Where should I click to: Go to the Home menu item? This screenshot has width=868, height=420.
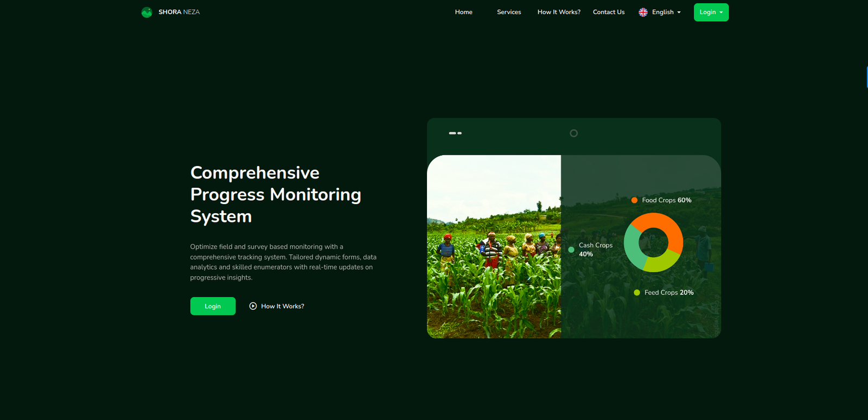click(463, 12)
